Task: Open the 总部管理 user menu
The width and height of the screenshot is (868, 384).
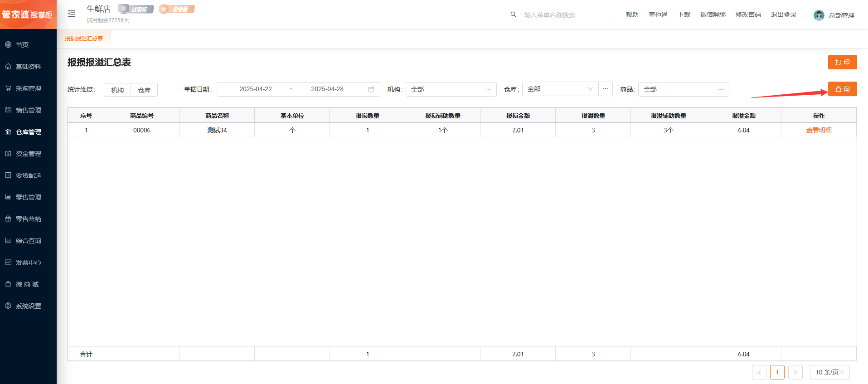Action: (x=841, y=15)
